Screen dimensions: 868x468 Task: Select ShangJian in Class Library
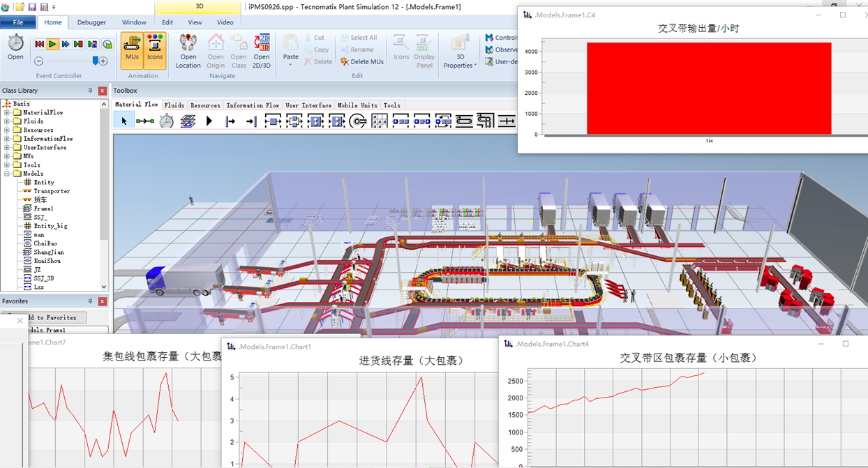48,252
